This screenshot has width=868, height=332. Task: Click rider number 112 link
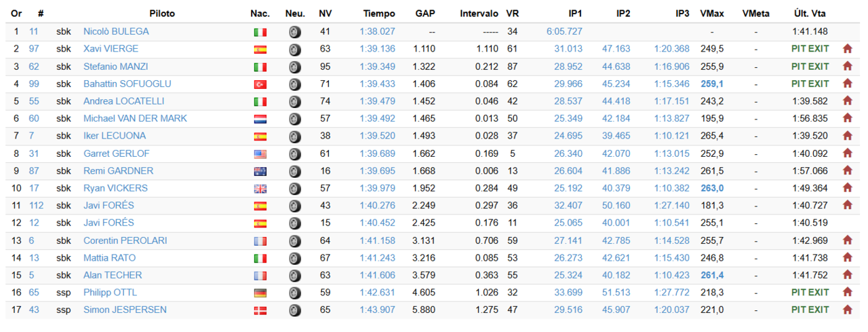(x=36, y=206)
